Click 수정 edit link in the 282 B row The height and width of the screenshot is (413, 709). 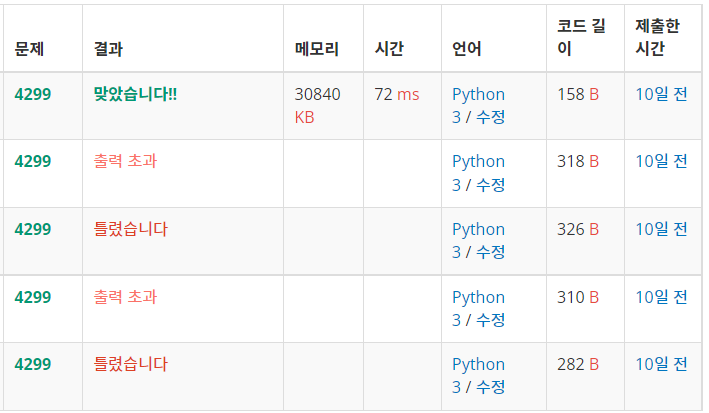pos(491,387)
